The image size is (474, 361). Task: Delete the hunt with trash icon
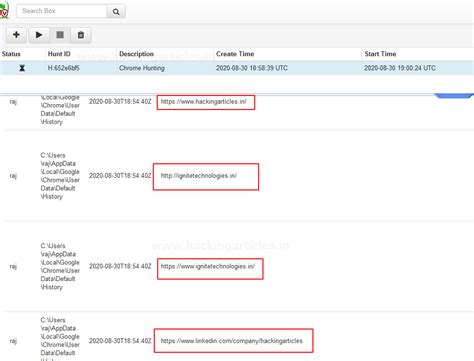(x=81, y=35)
